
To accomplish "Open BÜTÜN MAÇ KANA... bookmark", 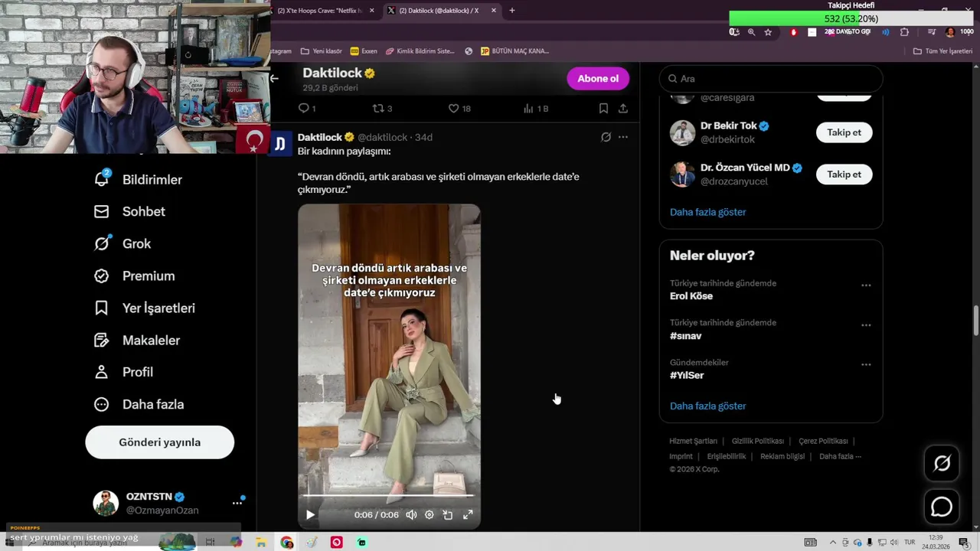I will point(514,51).
